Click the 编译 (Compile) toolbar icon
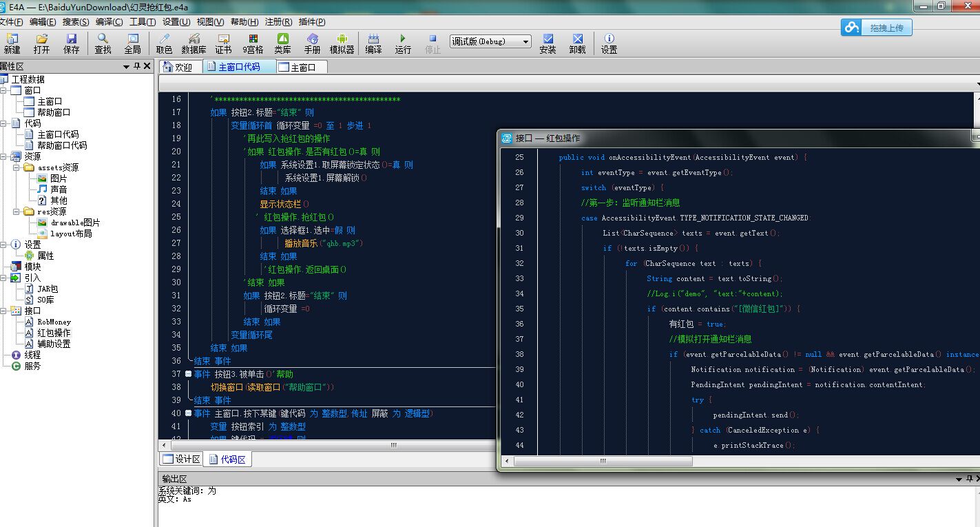The width and height of the screenshot is (980, 527). point(373,43)
